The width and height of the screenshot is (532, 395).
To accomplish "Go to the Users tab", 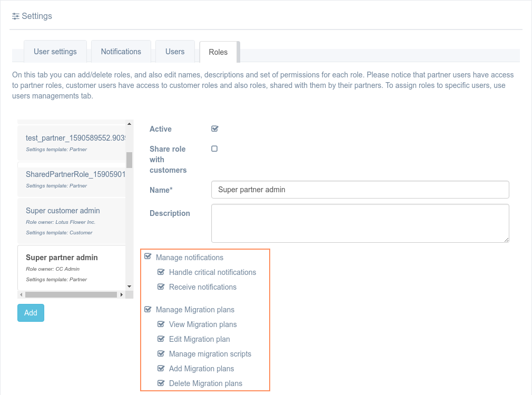I will [175, 52].
